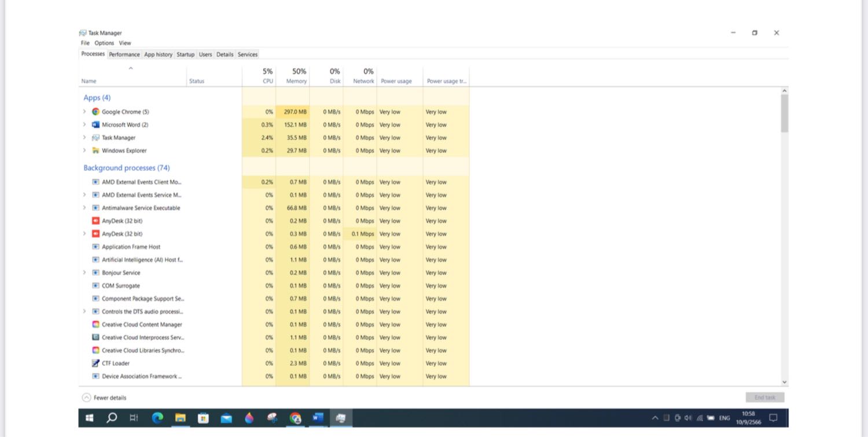868x437 pixels.
Task: Switch to the App history tab
Action: (x=158, y=54)
